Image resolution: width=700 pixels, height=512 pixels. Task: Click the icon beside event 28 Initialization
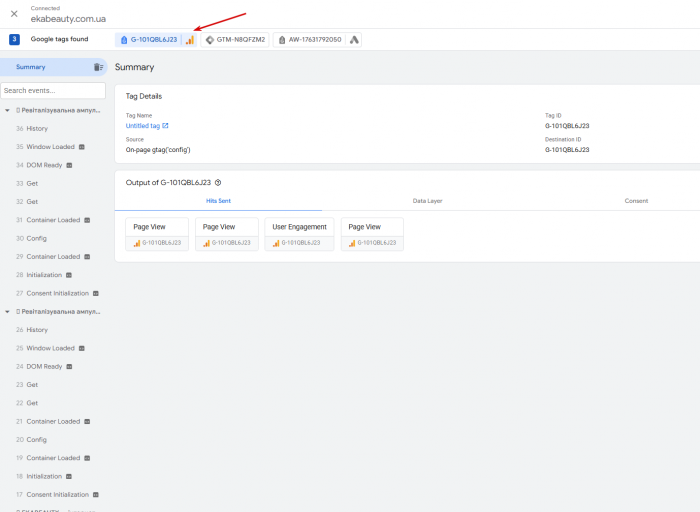tap(69, 275)
